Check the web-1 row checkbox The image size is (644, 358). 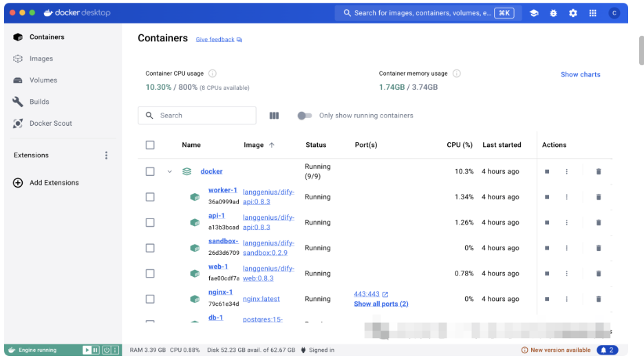coord(150,273)
